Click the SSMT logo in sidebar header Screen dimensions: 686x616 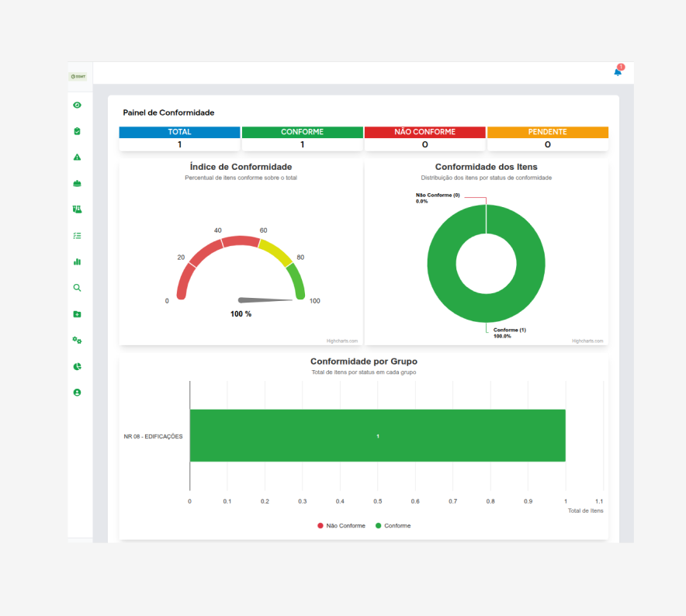tap(78, 77)
